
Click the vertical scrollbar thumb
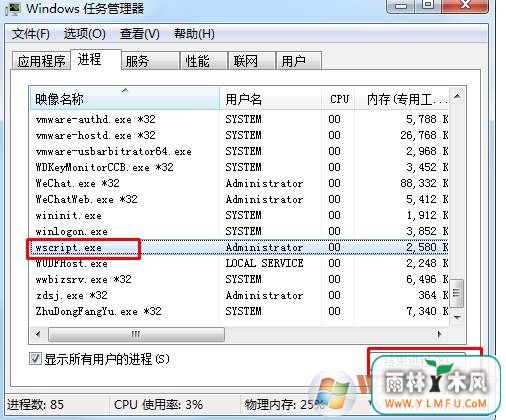tap(457, 293)
